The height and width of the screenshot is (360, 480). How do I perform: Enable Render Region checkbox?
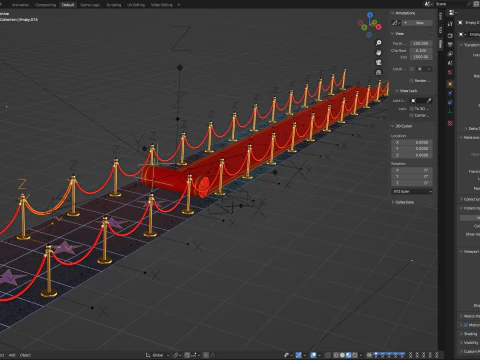[412, 81]
